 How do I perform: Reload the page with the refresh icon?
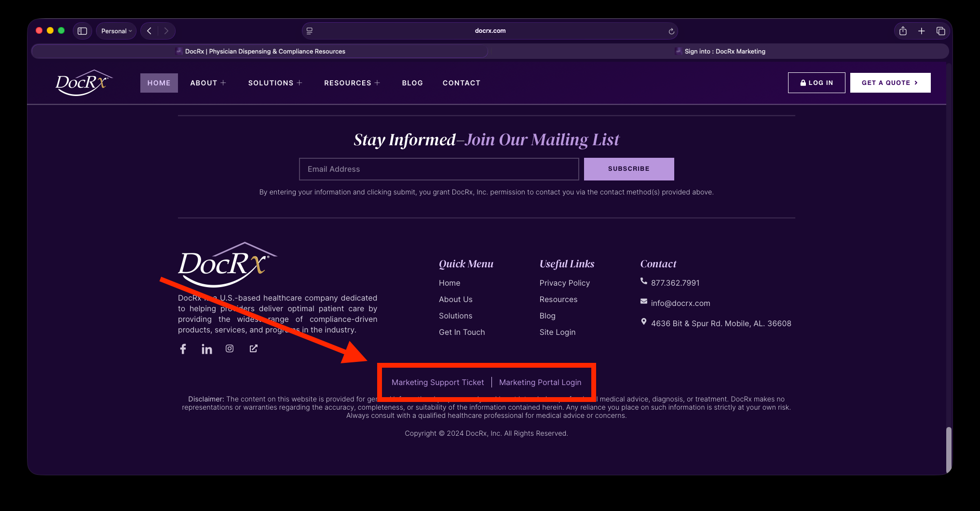671,31
